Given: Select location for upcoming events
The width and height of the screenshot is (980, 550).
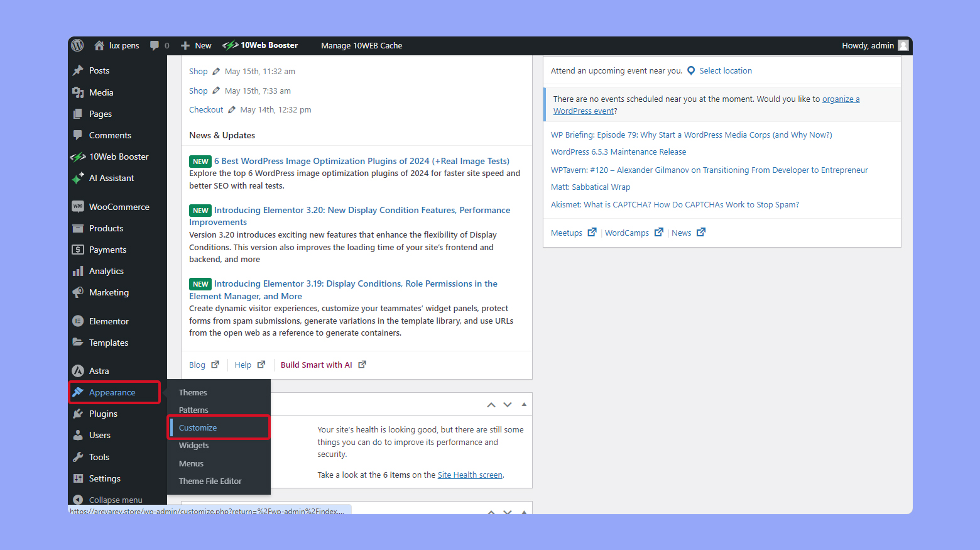Looking at the screenshot, I should [x=725, y=70].
